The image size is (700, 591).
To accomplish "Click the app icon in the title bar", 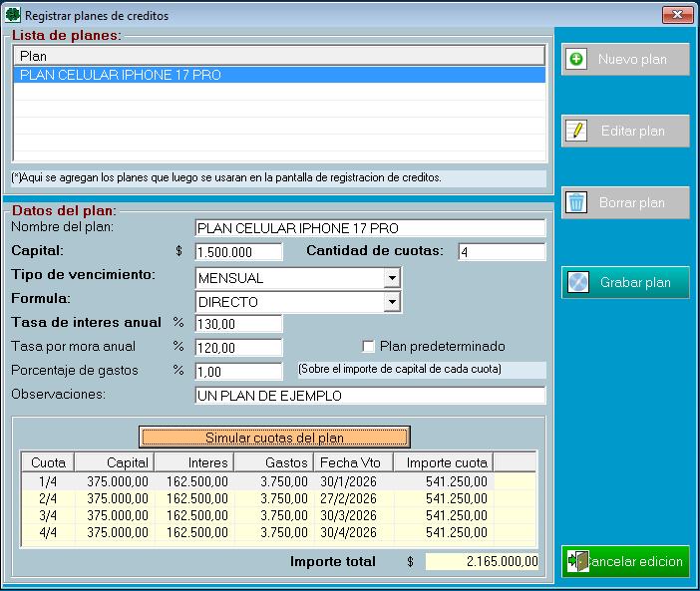I will 12,16.
